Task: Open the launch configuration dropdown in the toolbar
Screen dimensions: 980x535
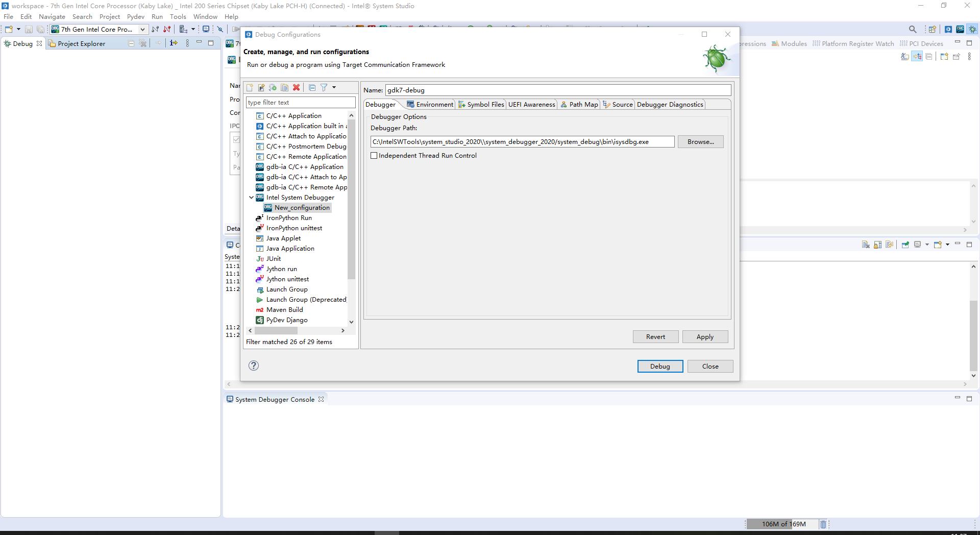Action: pos(143,29)
